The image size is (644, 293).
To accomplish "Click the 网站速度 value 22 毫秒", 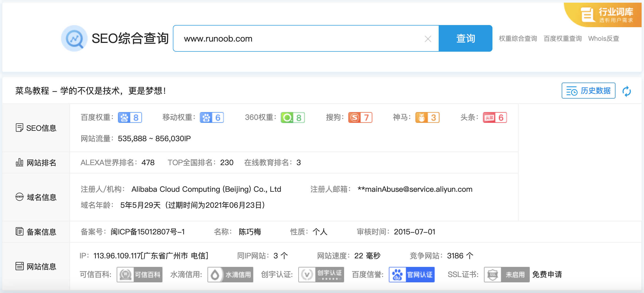I will point(368,256).
